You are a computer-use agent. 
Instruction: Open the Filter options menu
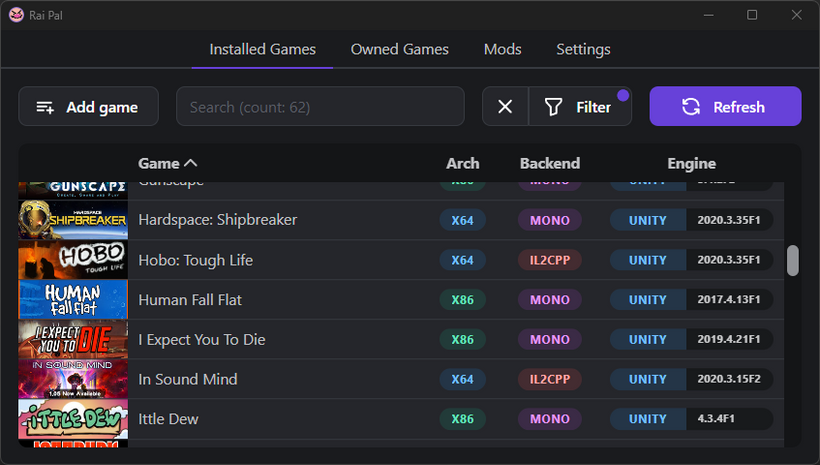pos(579,107)
